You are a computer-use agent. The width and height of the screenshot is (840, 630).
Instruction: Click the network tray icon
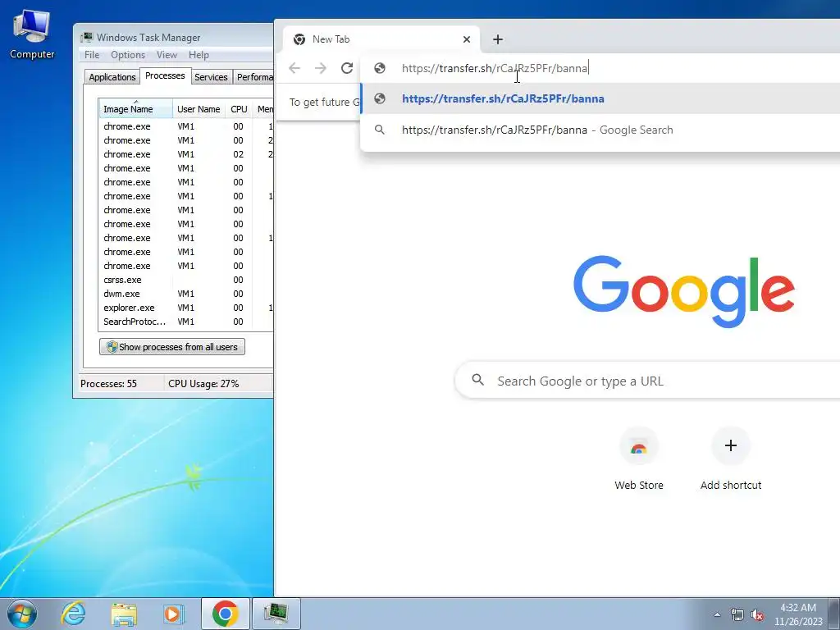click(x=737, y=614)
